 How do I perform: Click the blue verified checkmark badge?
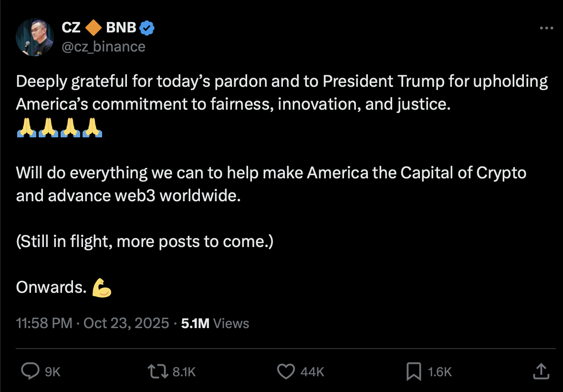147,29
